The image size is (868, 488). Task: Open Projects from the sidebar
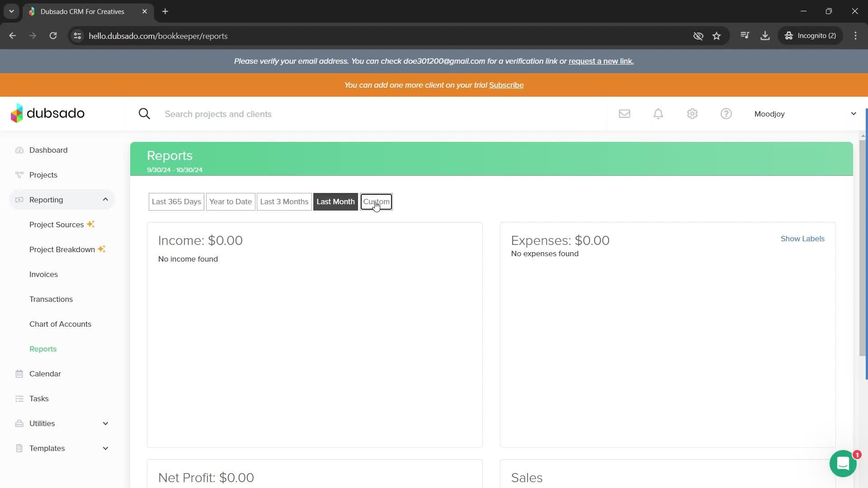(43, 175)
